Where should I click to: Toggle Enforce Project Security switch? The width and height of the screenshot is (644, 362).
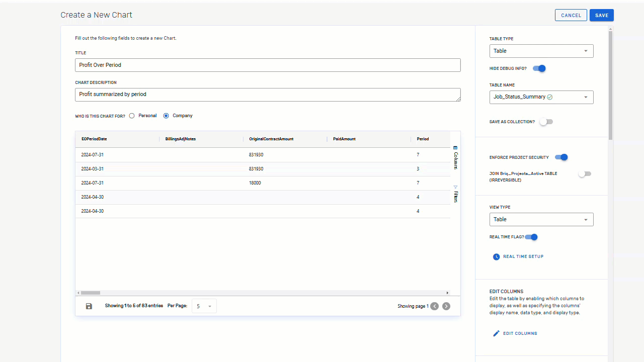pos(561,157)
